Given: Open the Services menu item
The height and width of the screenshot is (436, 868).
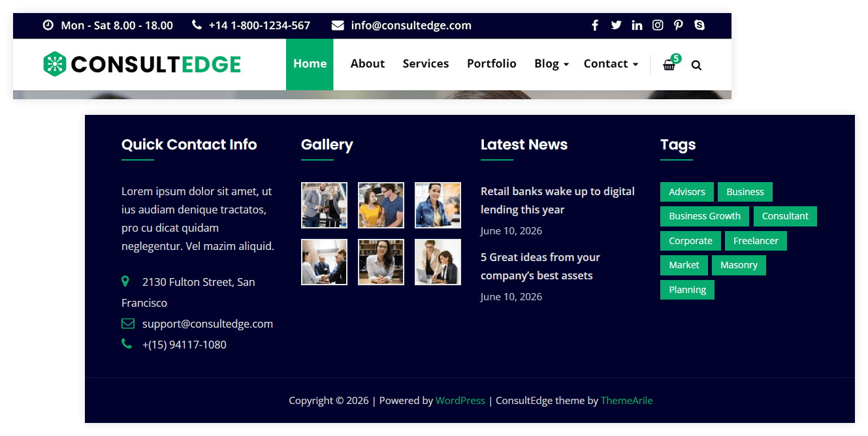Looking at the screenshot, I should pyautogui.click(x=426, y=63).
